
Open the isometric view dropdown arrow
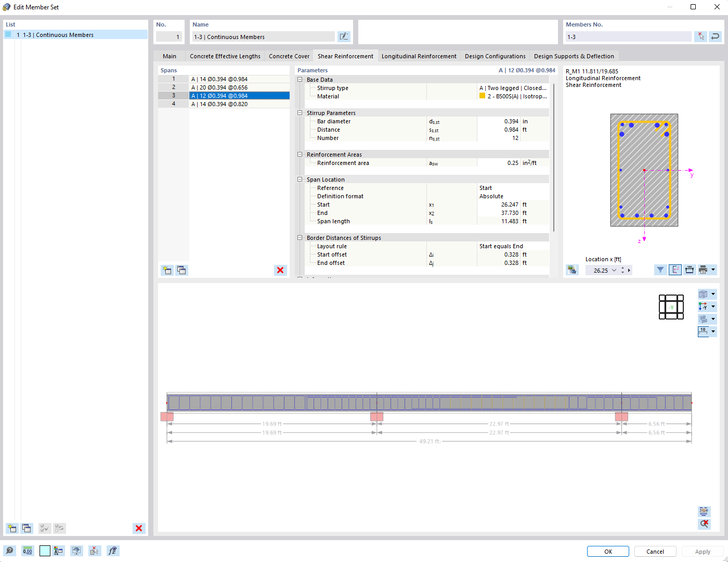[713, 293]
